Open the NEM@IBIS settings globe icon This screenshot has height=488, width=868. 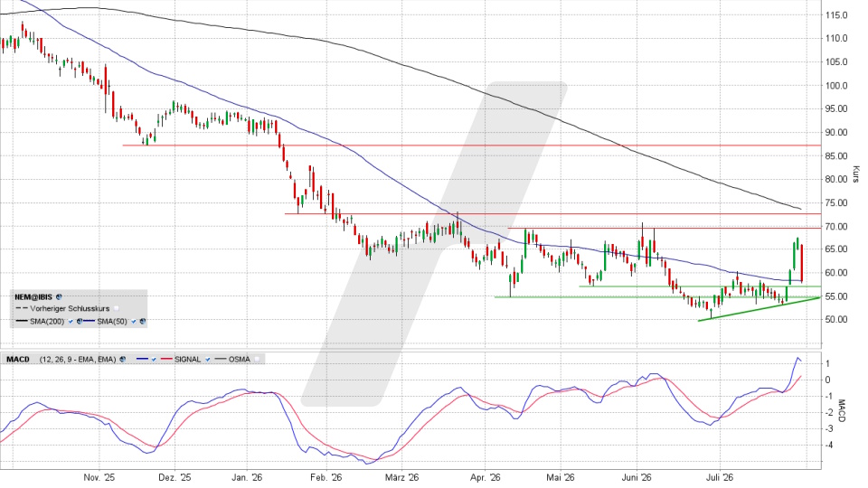pyautogui.click(x=59, y=297)
